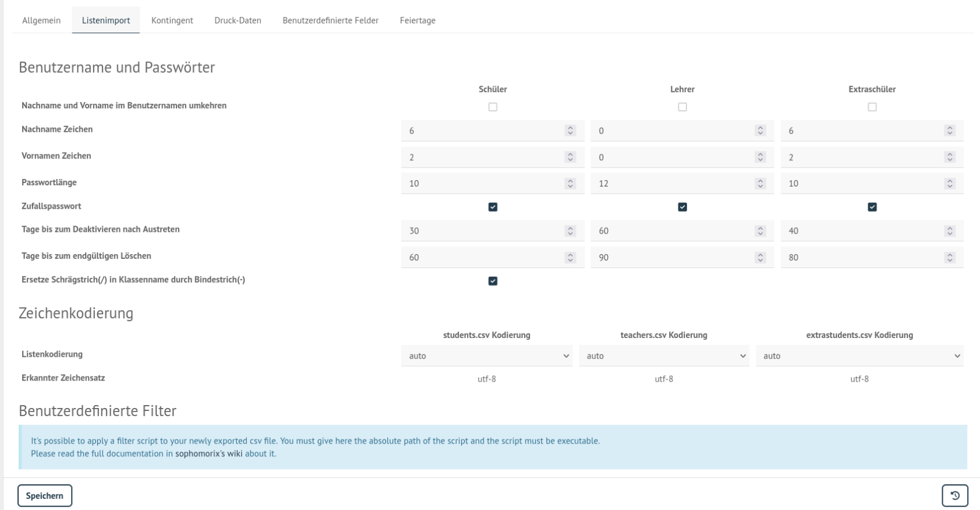The width and height of the screenshot is (980, 510).
Task: Open the sophomorix's wiki link
Action: [209, 453]
